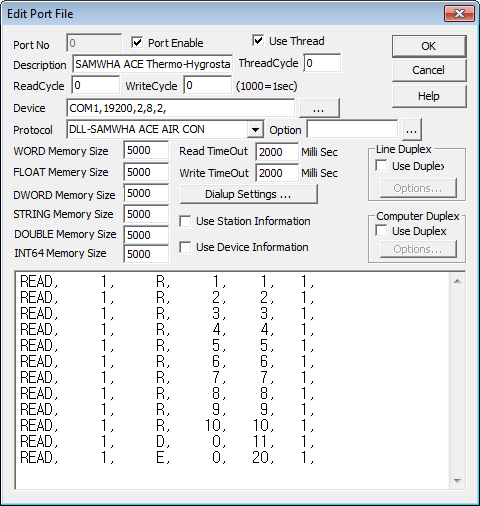Open the Protocol dropdown list
Screen dimensions: 480x506
click(255, 129)
